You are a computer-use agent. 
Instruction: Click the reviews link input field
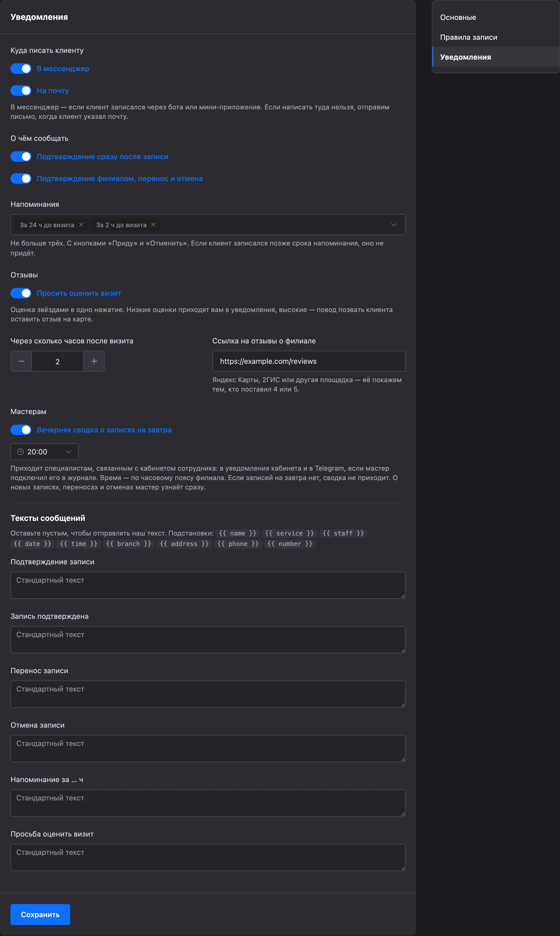[x=309, y=361]
